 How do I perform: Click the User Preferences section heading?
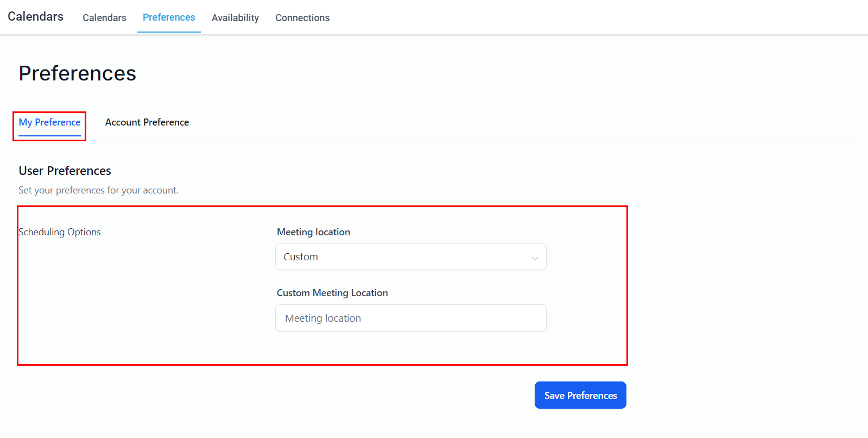65,171
